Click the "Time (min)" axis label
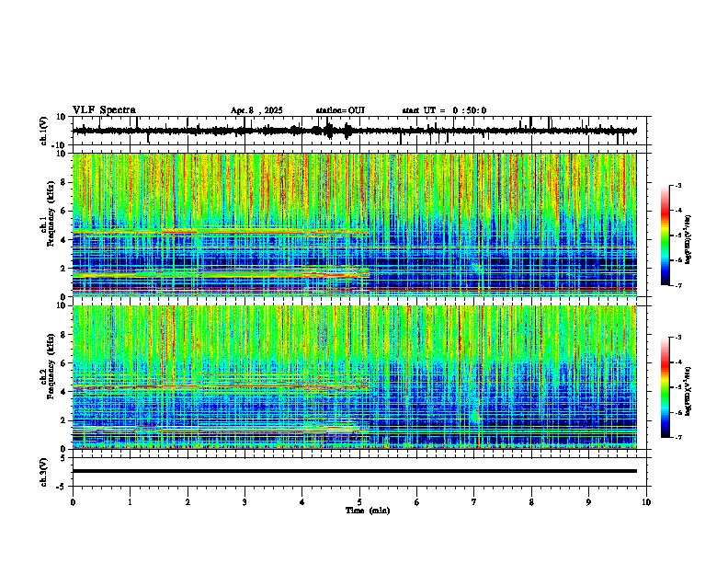Image resolution: width=728 pixels, height=563 pixels. [x=368, y=511]
